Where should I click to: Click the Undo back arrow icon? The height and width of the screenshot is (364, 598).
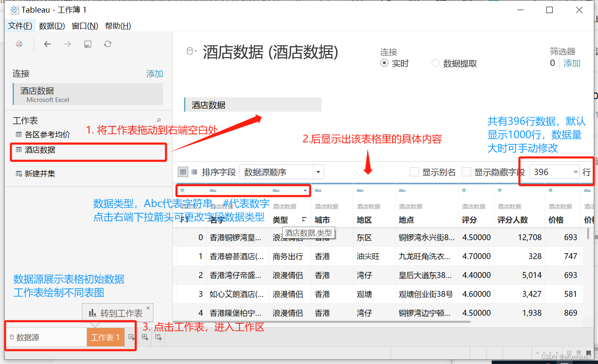coord(47,44)
